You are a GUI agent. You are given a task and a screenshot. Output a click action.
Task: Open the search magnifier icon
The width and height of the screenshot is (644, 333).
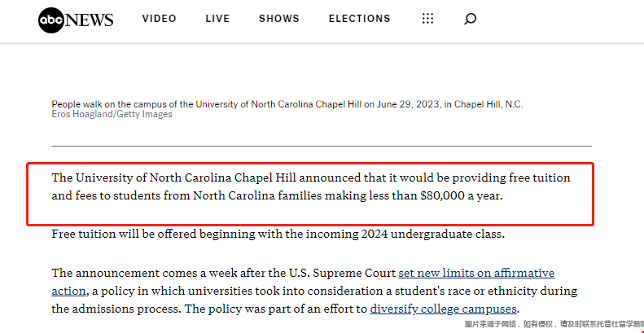click(x=470, y=19)
